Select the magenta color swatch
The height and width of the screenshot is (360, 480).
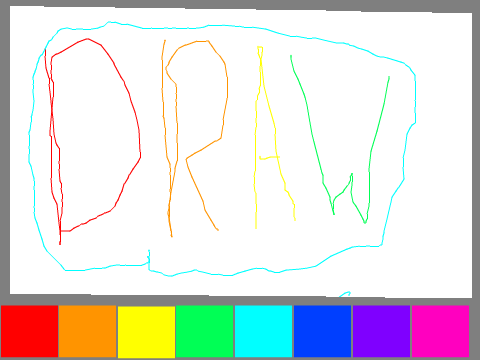pyautogui.click(x=440, y=331)
